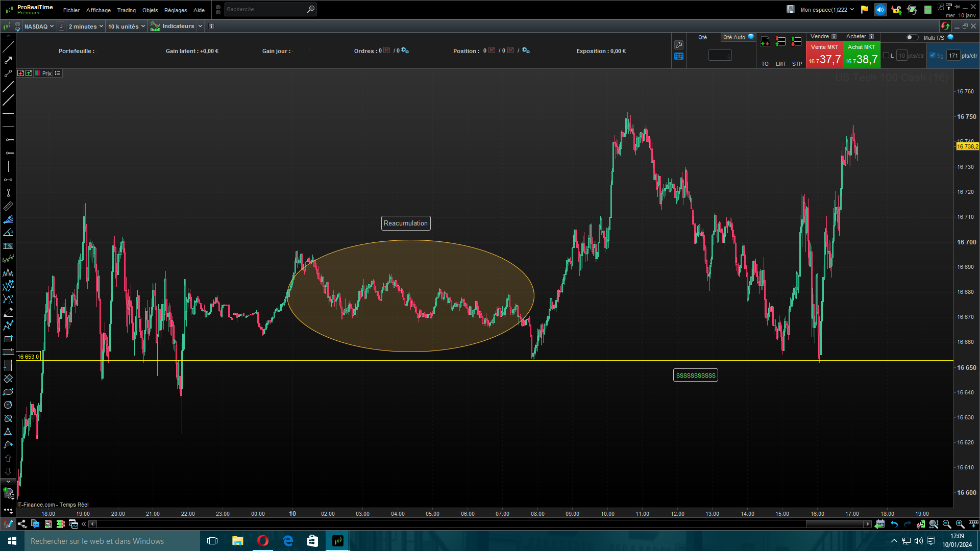Viewport: 980px width, 551px height.
Task: Expand the 10 k unités dropdown
Action: (126, 27)
